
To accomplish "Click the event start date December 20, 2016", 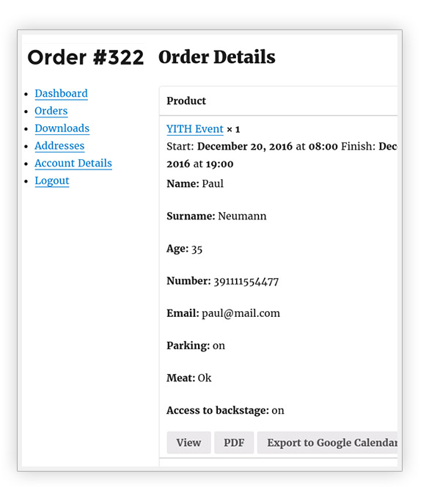I will pyautogui.click(x=246, y=147).
